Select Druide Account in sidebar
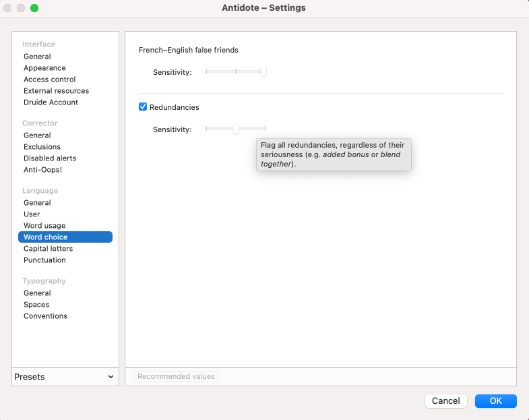Image resolution: width=529 pixels, height=420 pixels. [51, 102]
